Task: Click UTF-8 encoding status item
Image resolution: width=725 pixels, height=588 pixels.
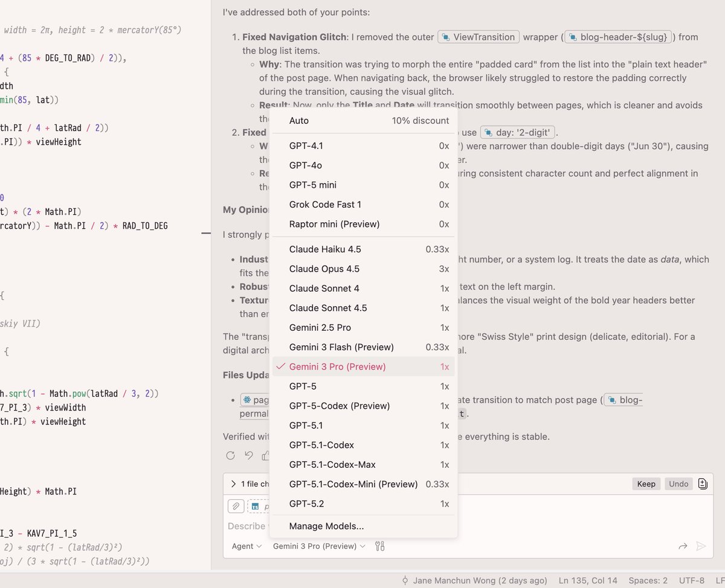Action: [x=691, y=581]
